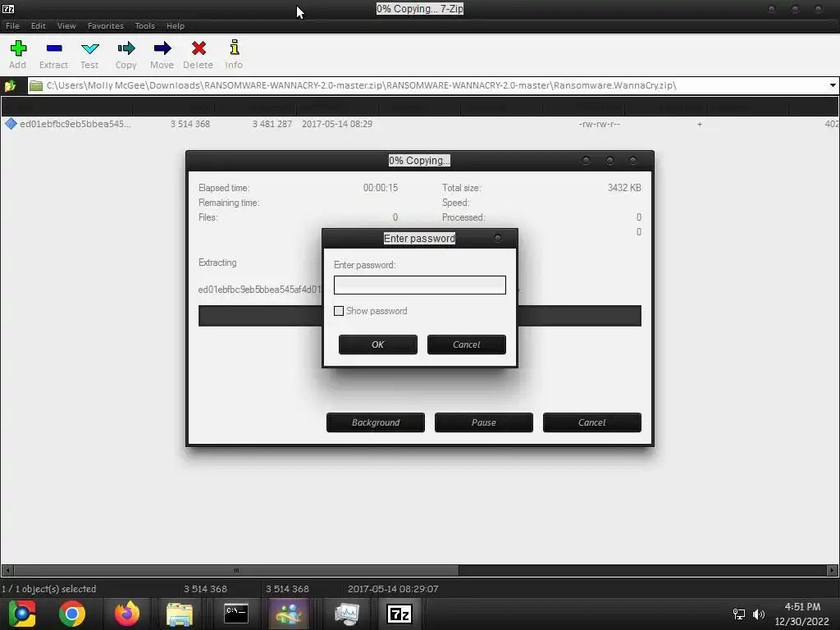Open Google Chrome in the taskbar

72,614
